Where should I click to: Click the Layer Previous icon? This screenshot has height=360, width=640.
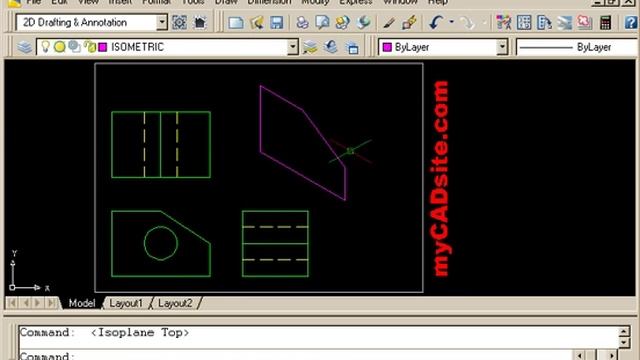point(331,47)
